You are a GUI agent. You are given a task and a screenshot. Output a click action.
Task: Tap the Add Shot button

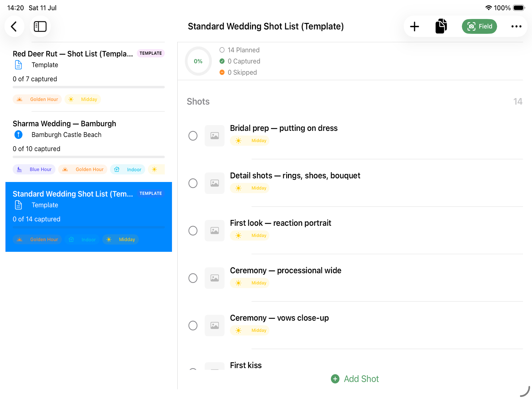click(x=355, y=379)
